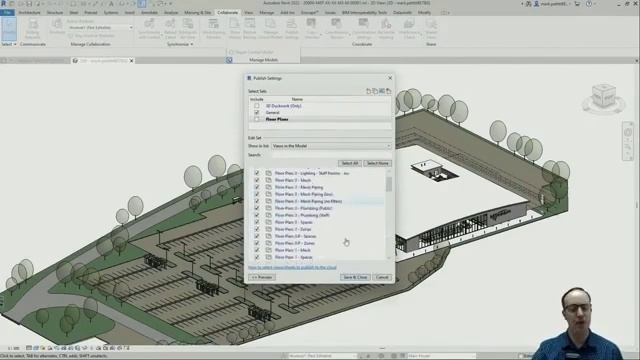Switch to the Manage ribbon tab

267,13
